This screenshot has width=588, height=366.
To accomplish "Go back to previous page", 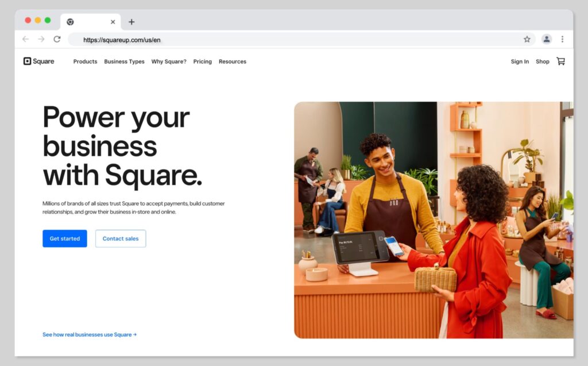I will [25, 39].
